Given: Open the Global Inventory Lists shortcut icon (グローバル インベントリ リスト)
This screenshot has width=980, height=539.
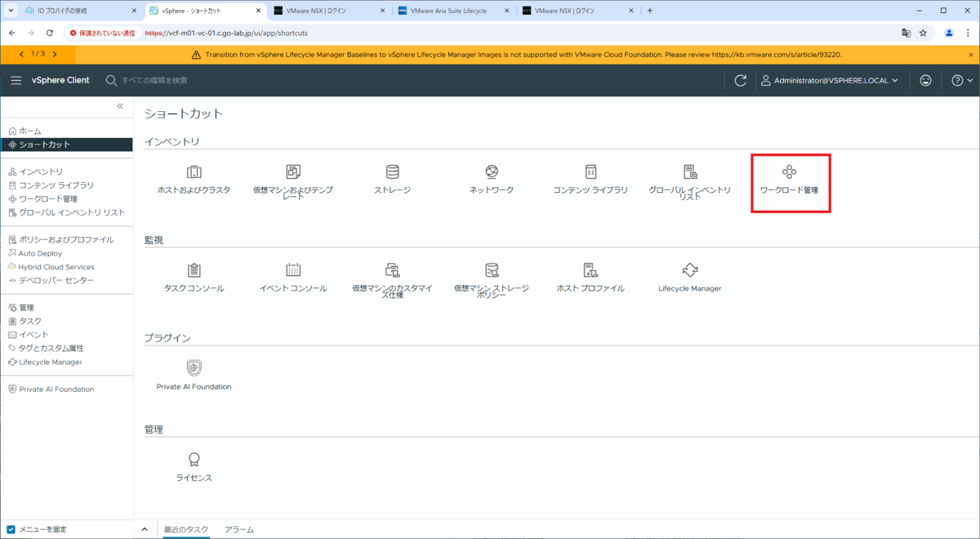Looking at the screenshot, I should coord(690,171).
